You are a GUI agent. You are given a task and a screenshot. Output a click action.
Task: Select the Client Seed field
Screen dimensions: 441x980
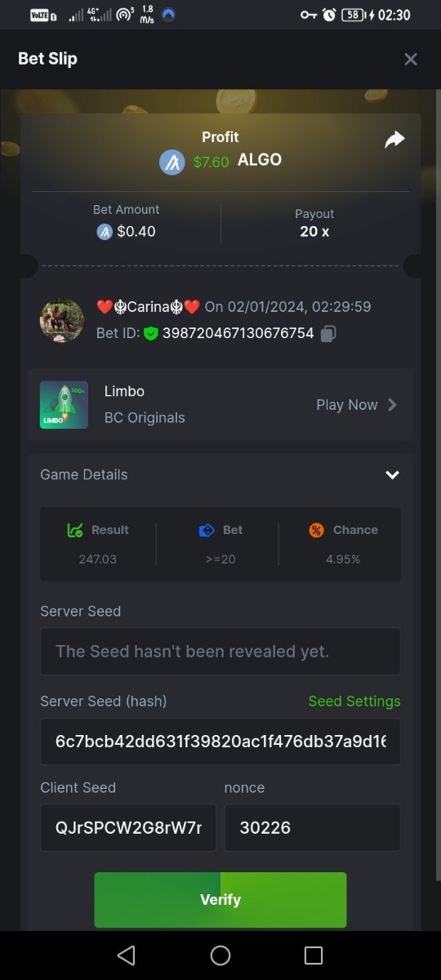[128, 828]
